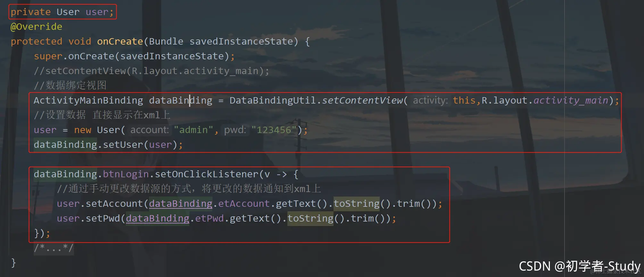
Task: Click the 'new' keyword before User
Action: tap(83, 130)
